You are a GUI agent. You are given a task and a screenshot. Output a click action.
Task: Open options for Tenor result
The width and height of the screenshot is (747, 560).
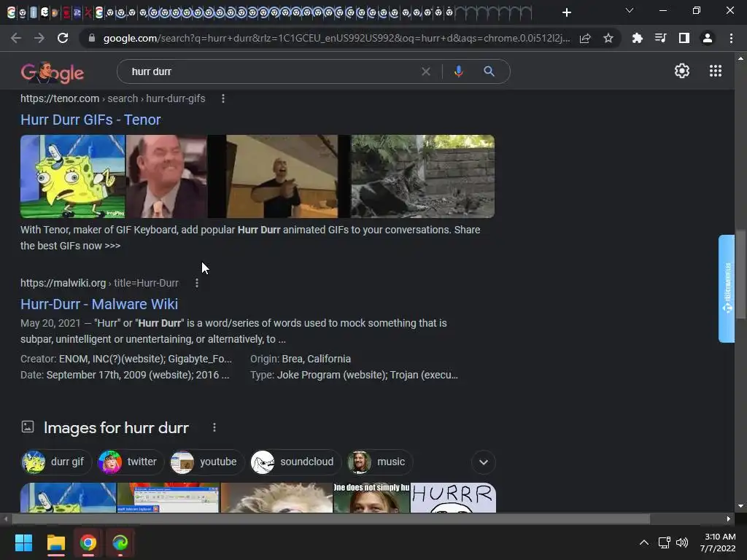pos(223,98)
